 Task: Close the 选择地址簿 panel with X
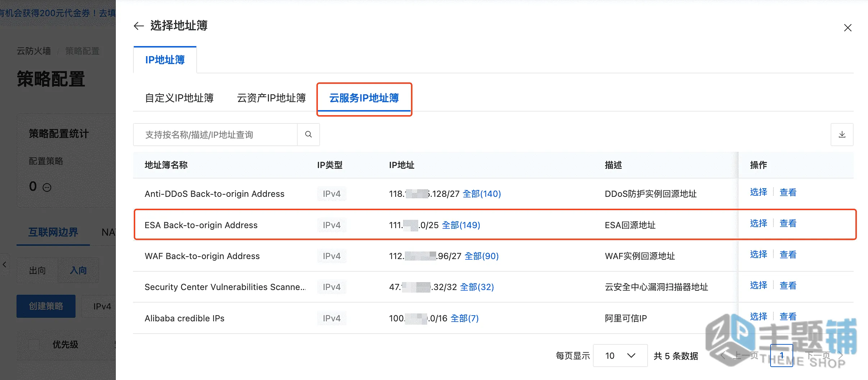pos(848,28)
